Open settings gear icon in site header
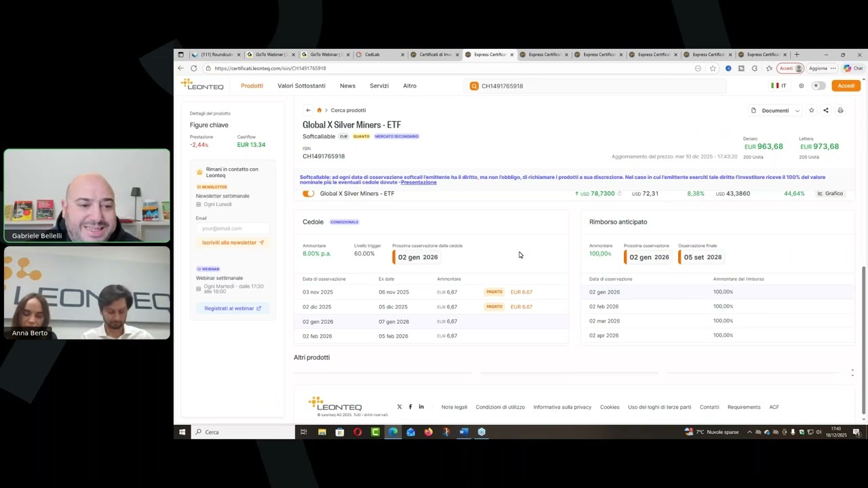868x488 pixels. point(801,86)
